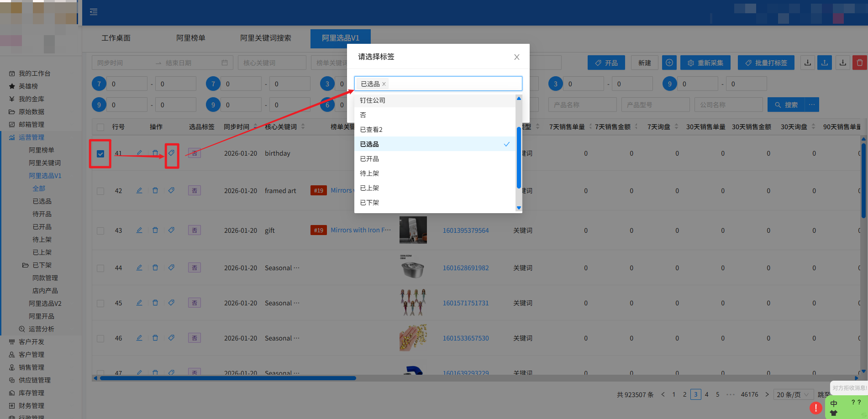Click the tag icon in row 42
868x419 pixels.
tap(171, 190)
